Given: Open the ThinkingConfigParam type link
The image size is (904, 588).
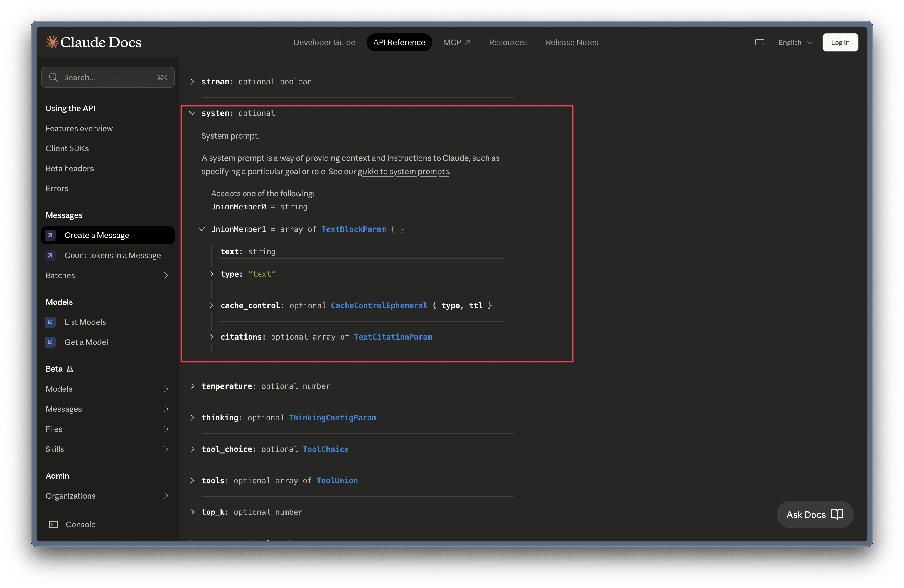Looking at the screenshot, I should coord(332,417).
